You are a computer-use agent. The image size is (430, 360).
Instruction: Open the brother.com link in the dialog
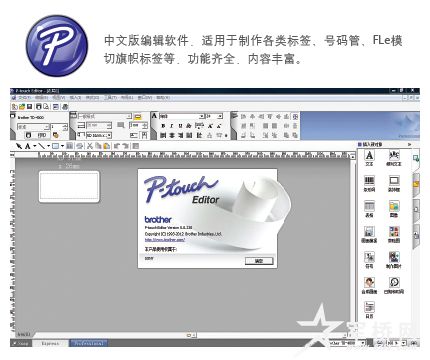(165, 240)
